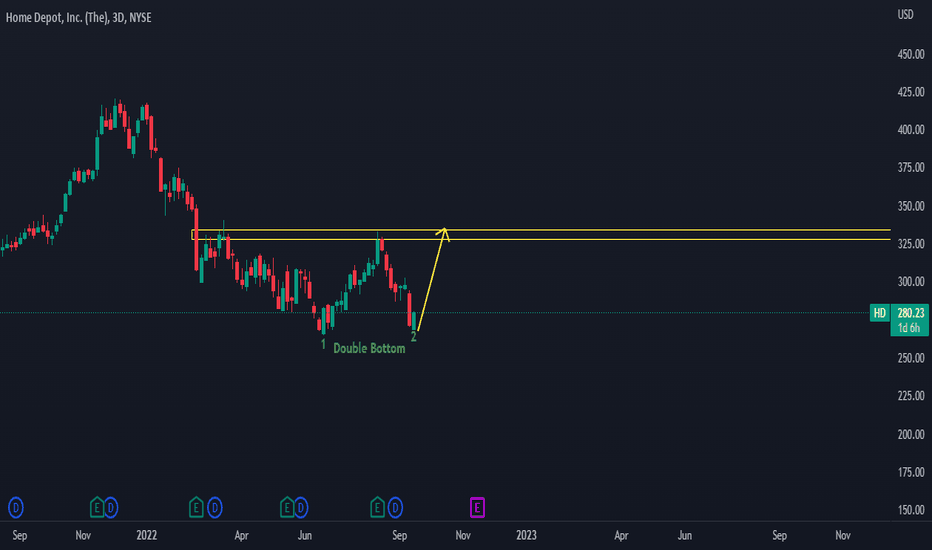Select the Double Bottom text annotation
The height and width of the screenshot is (550, 932).
(x=369, y=348)
